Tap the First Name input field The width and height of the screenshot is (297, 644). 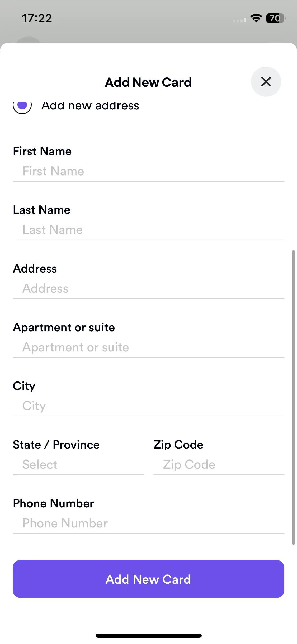click(148, 171)
